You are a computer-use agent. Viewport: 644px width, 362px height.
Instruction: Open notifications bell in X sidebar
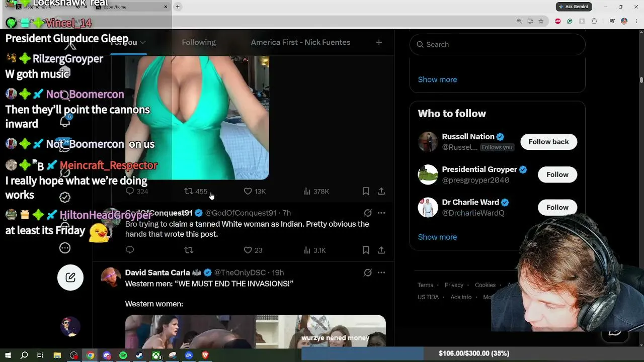coord(65,121)
